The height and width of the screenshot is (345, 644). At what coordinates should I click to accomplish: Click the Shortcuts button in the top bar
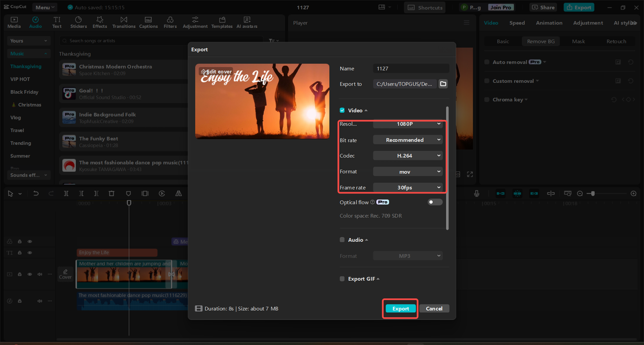pyautogui.click(x=425, y=8)
